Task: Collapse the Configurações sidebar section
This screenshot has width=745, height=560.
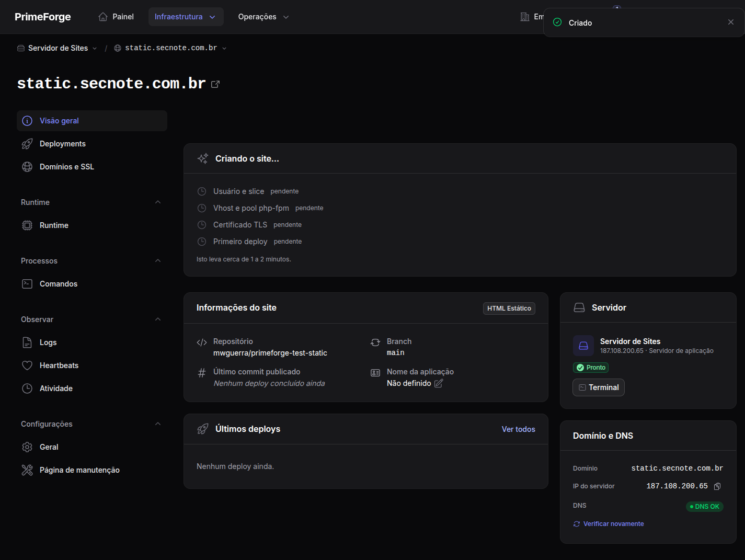Action: pos(158,424)
